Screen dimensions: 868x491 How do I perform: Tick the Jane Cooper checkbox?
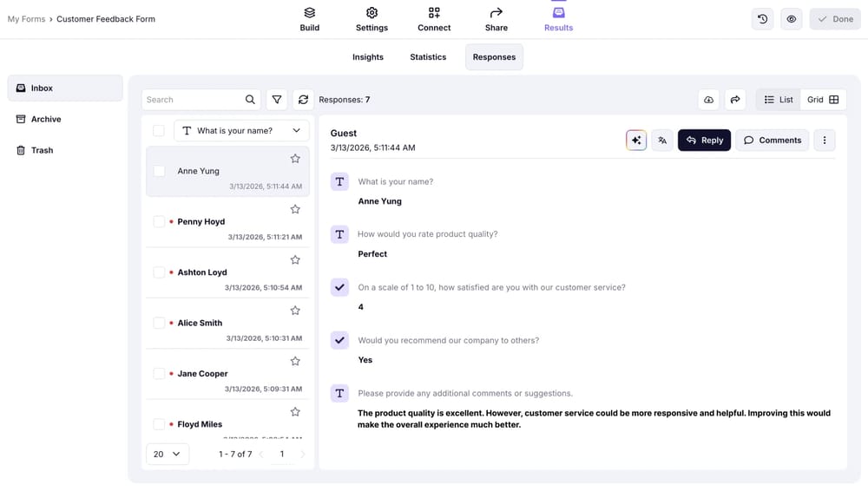pyautogui.click(x=159, y=374)
